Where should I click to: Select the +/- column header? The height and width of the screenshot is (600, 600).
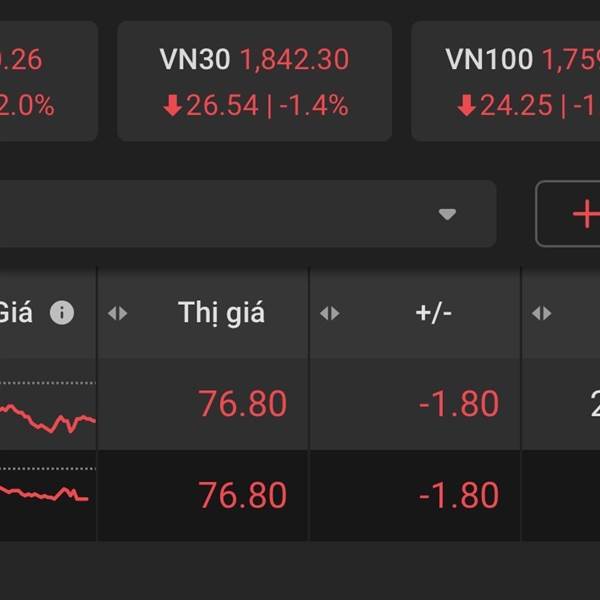point(433,313)
